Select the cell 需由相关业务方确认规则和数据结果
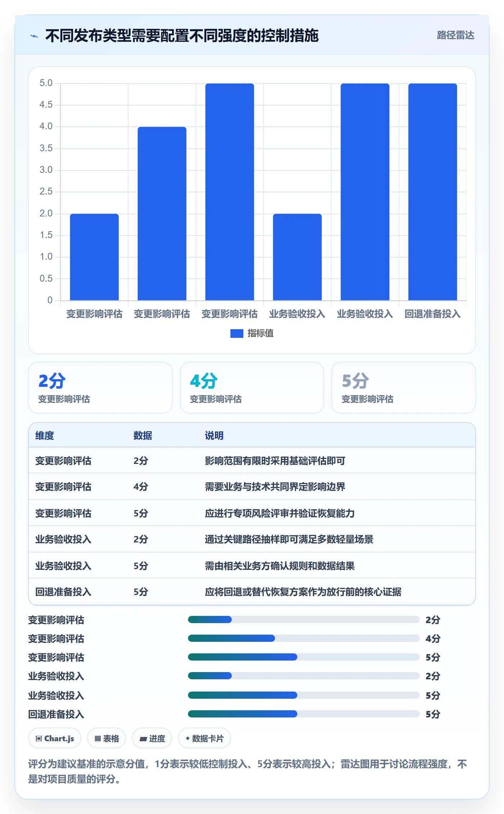The height and width of the screenshot is (814, 504). coord(280,566)
